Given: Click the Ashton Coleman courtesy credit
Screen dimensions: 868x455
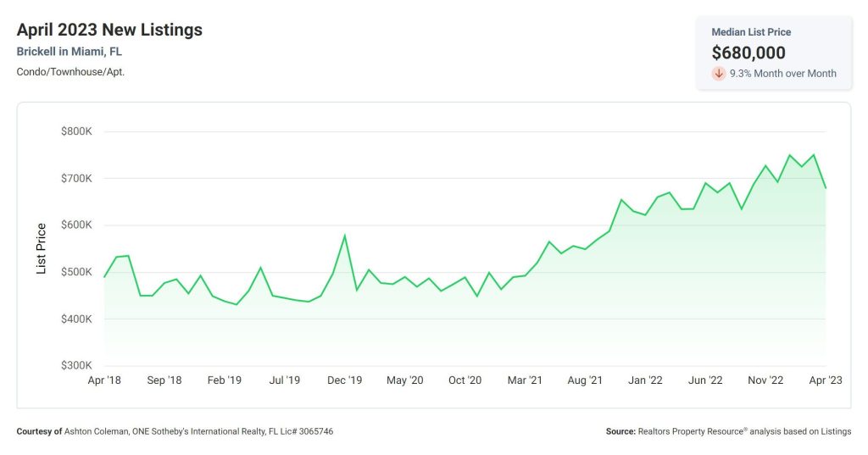Looking at the screenshot, I should [x=97, y=431].
